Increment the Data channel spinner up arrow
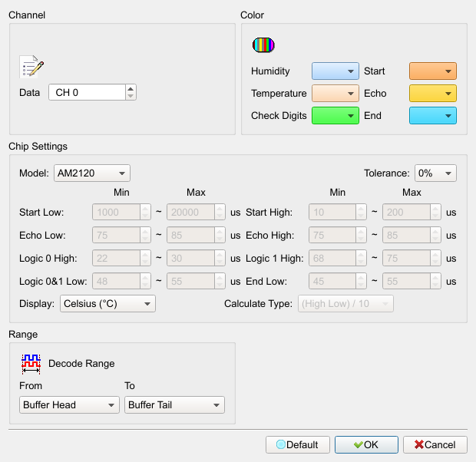Viewport: 476px width, 462px height. 131,88
